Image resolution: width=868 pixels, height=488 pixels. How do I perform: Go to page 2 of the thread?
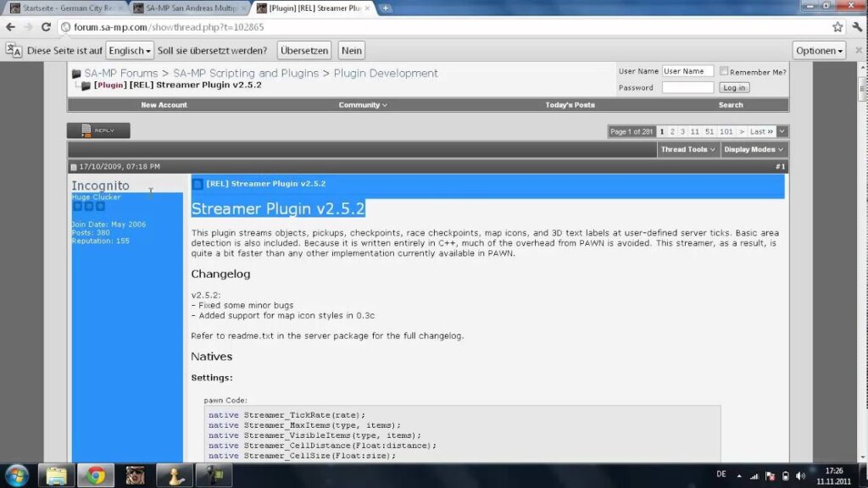coord(672,131)
